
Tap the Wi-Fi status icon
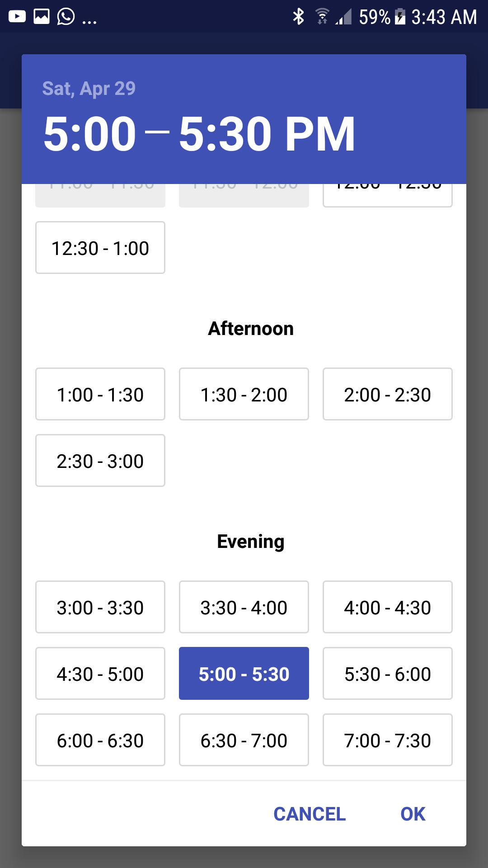[x=322, y=17]
